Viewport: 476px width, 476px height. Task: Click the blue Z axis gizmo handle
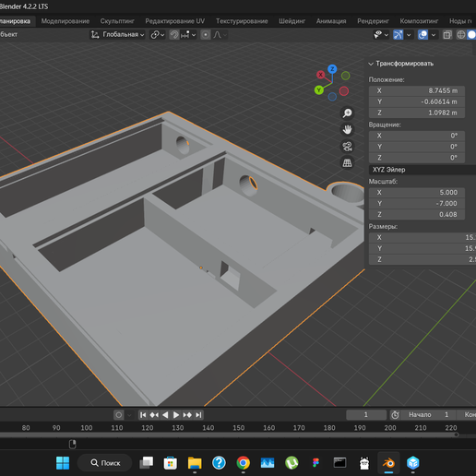coord(332,69)
